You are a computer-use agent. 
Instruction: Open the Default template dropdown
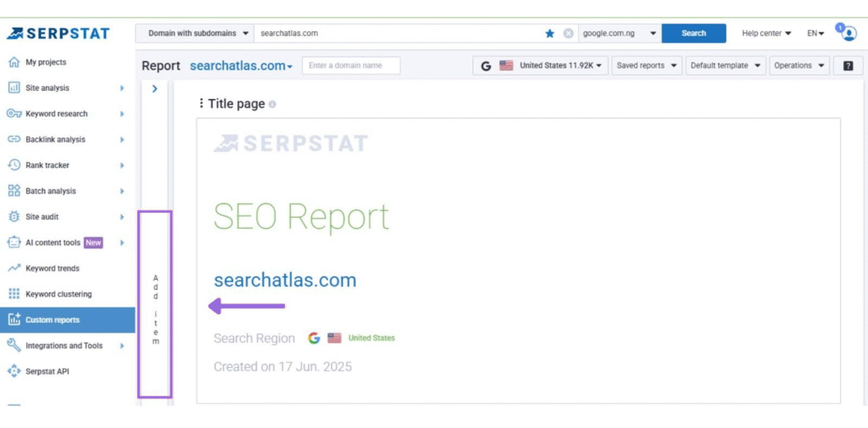726,65
